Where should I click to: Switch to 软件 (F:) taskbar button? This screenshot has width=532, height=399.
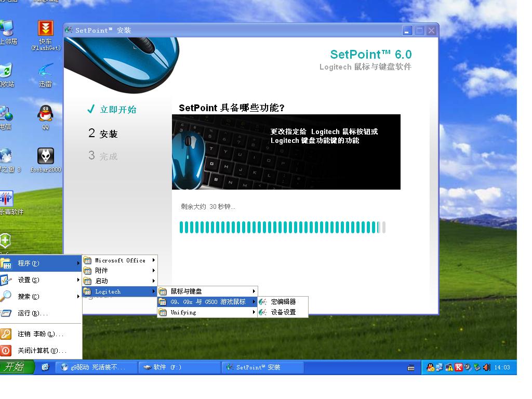coord(180,367)
